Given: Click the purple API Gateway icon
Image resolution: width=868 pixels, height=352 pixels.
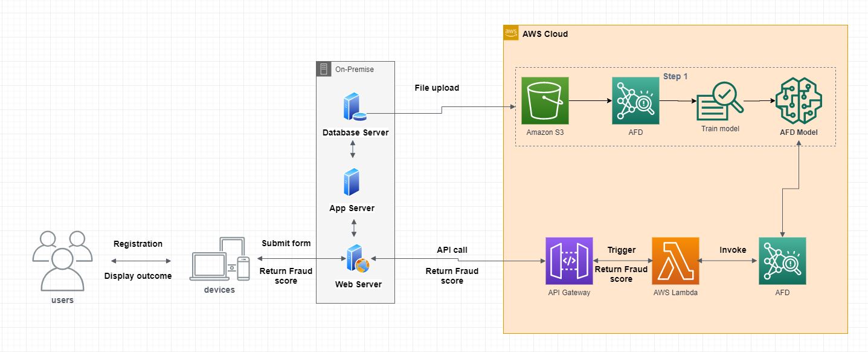Looking at the screenshot, I should point(569,261).
